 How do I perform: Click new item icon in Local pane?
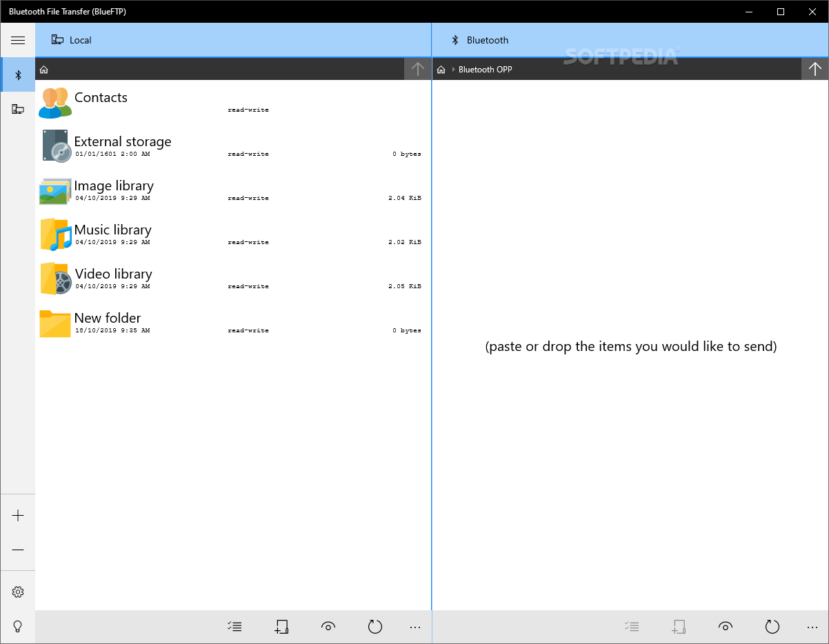[x=281, y=627]
